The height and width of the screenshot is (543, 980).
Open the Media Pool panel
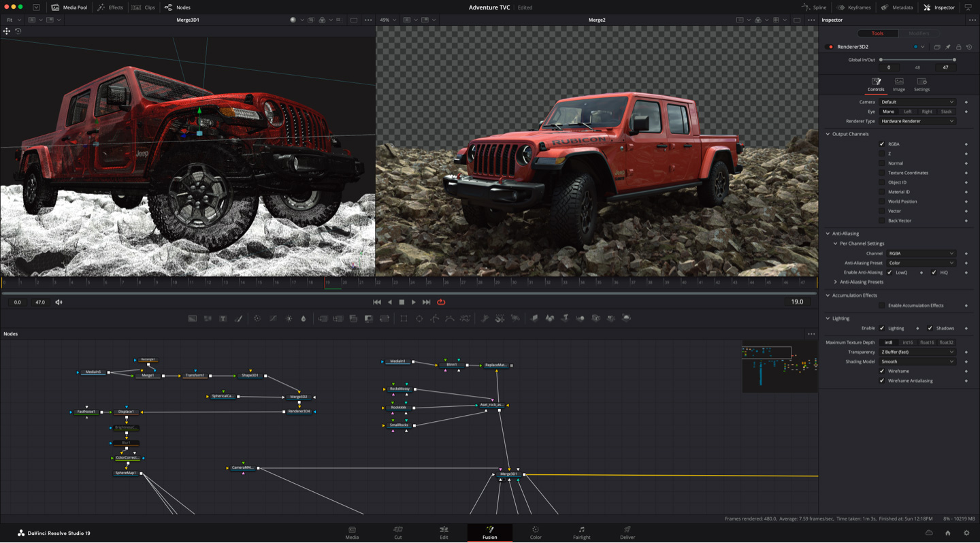coord(69,7)
